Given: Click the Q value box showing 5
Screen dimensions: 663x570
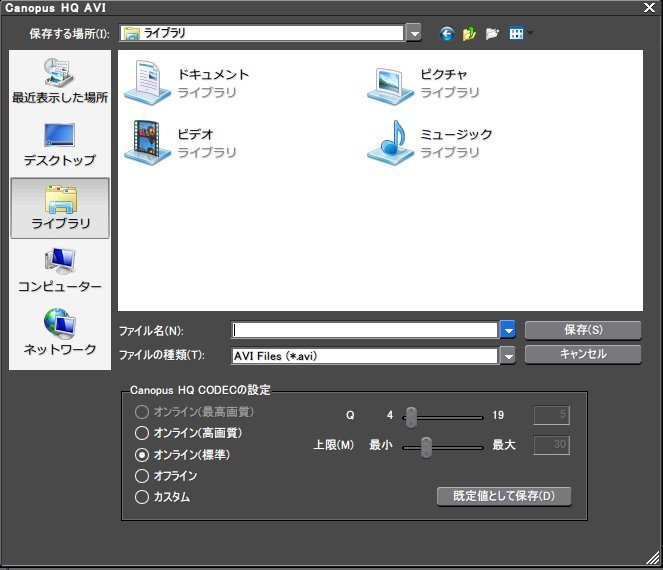Looking at the screenshot, I should point(551,415).
